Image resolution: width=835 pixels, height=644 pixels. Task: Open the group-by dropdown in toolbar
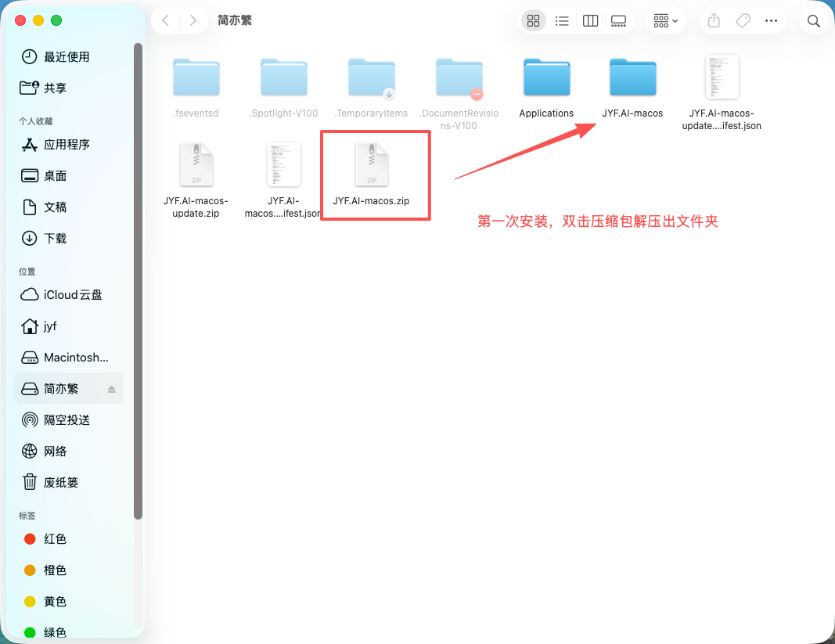[x=666, y=21]
